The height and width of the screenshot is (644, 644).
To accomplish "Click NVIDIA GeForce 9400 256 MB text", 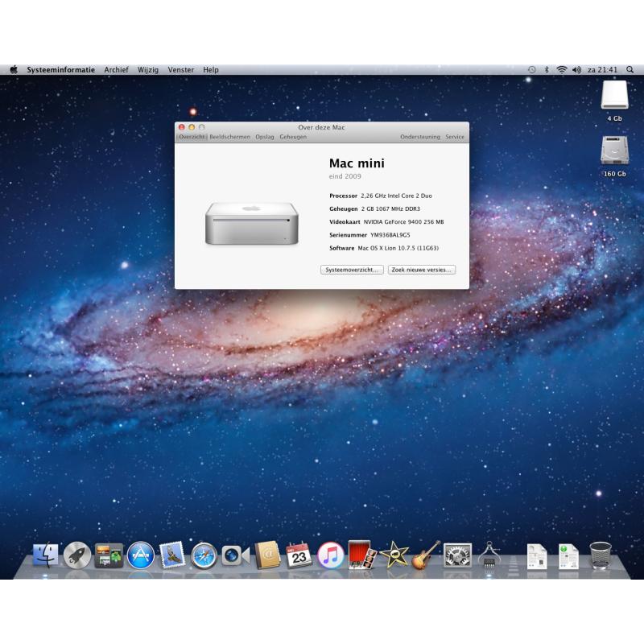I will [x=404, y=222].
